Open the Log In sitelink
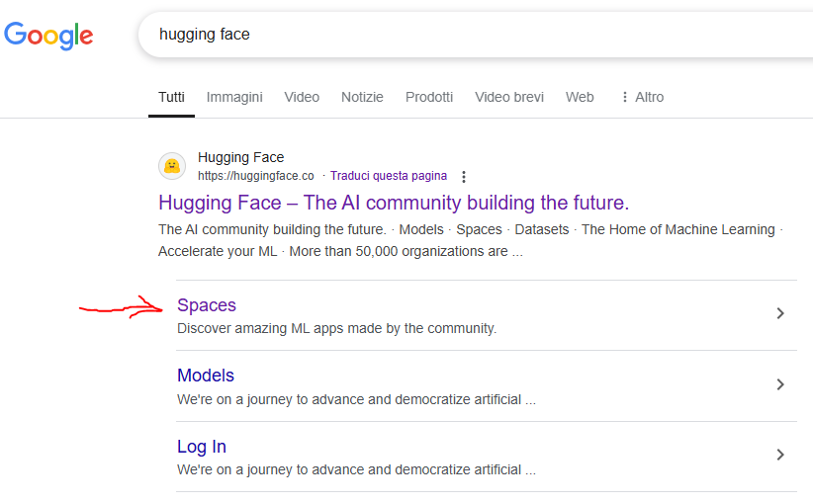This screenshot has height=504, width=813. (202, 446)
